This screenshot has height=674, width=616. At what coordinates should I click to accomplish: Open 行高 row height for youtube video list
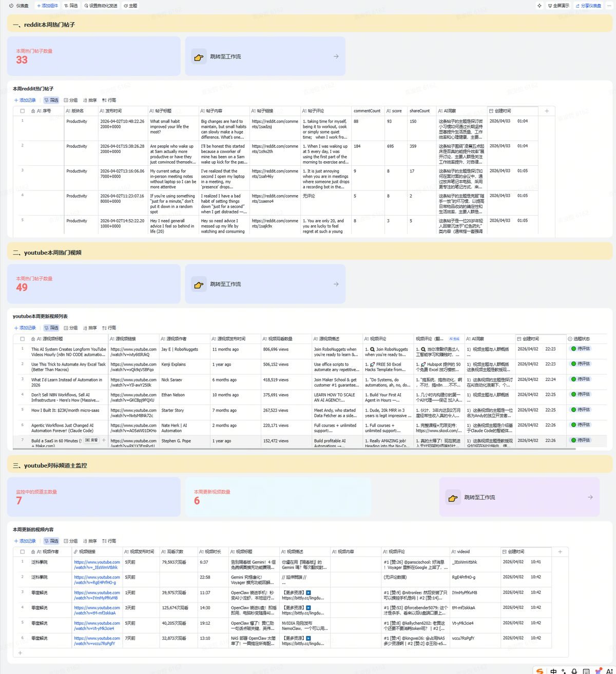point(109,328)
